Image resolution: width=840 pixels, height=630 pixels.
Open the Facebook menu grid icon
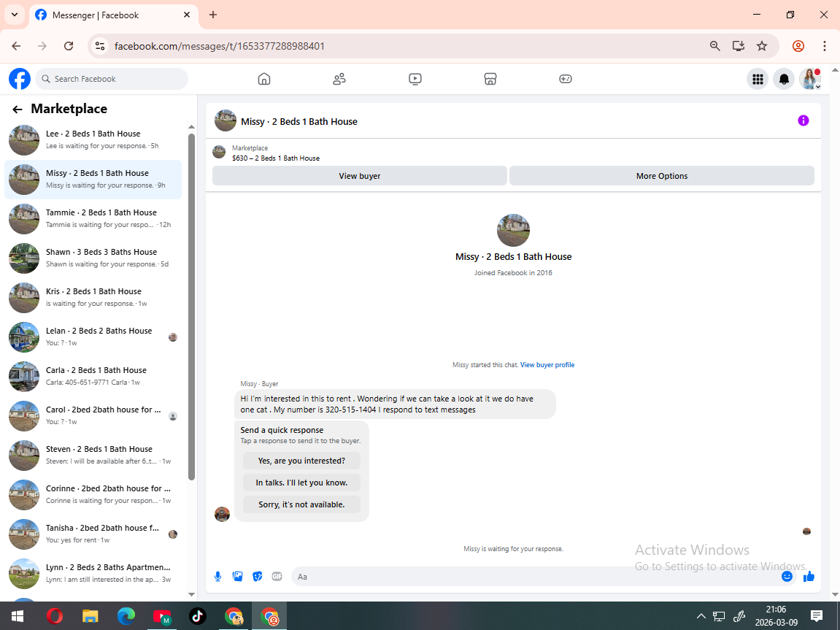pos(758,80)
